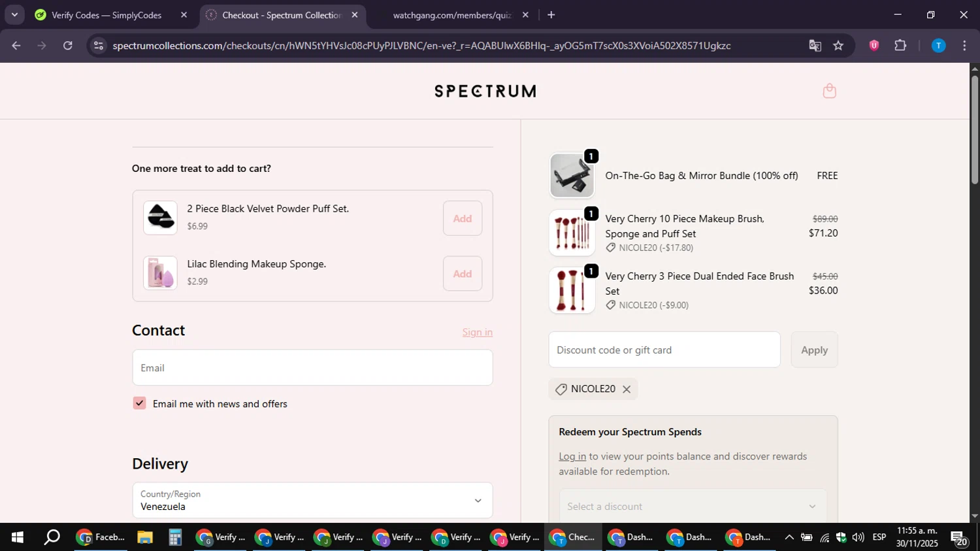Image resolution: width=980 pixels, height=551 pixels.
Task: Click scrollbar down arrow
Action: 975,516
